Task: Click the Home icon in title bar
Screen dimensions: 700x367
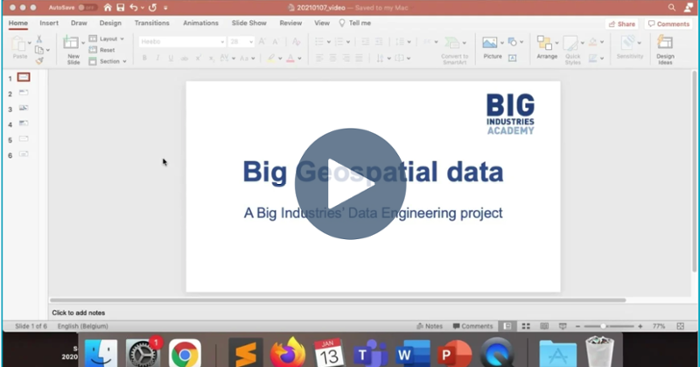Action: [x=108, y=8]
